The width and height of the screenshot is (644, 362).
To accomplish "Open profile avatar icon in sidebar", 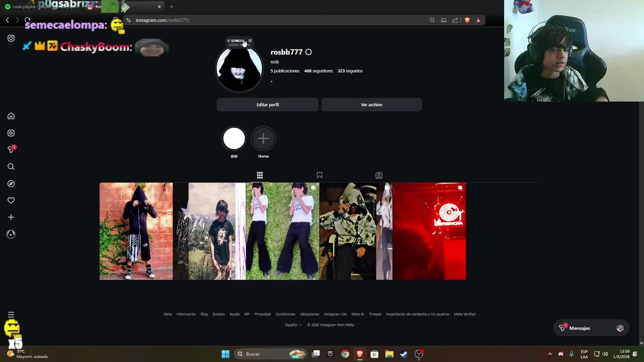I will (11, 234).
